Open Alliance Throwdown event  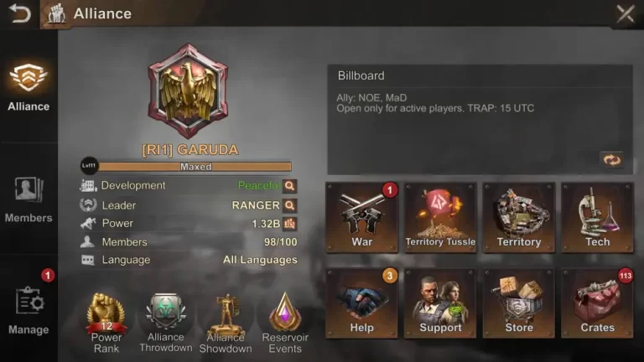[165, 323]
